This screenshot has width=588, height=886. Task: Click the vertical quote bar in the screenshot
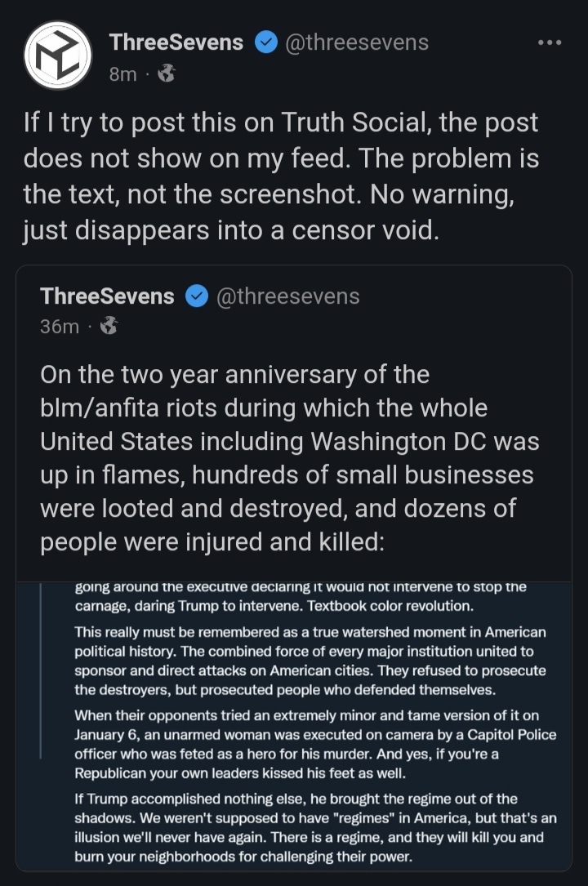41,670
